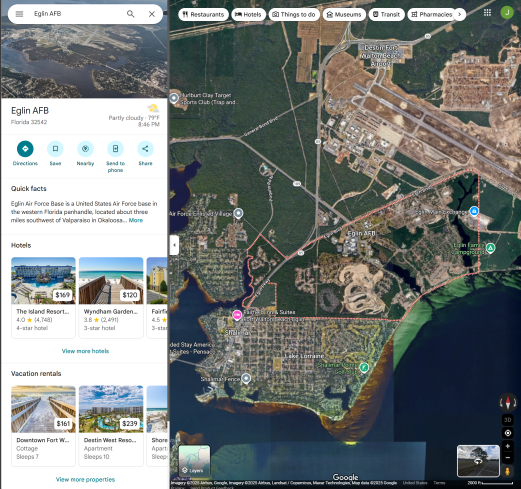The width and height of the screenshot is (521, 489).
Task: Clear the Eglin AFB search
Action: 152,14
